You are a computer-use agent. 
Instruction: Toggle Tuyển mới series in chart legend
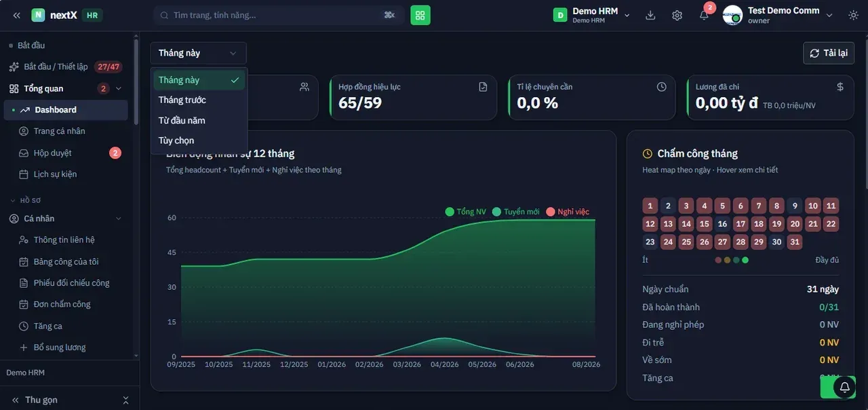(x=516, y=212)
